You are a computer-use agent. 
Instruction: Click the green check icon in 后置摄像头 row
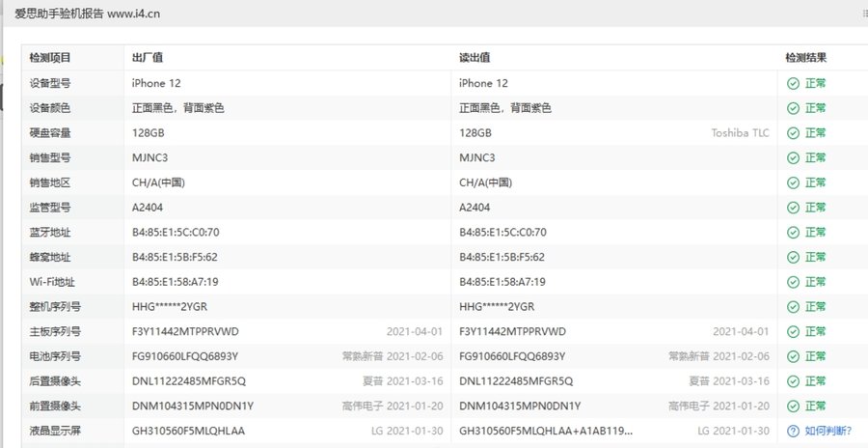tap(794, 381)
